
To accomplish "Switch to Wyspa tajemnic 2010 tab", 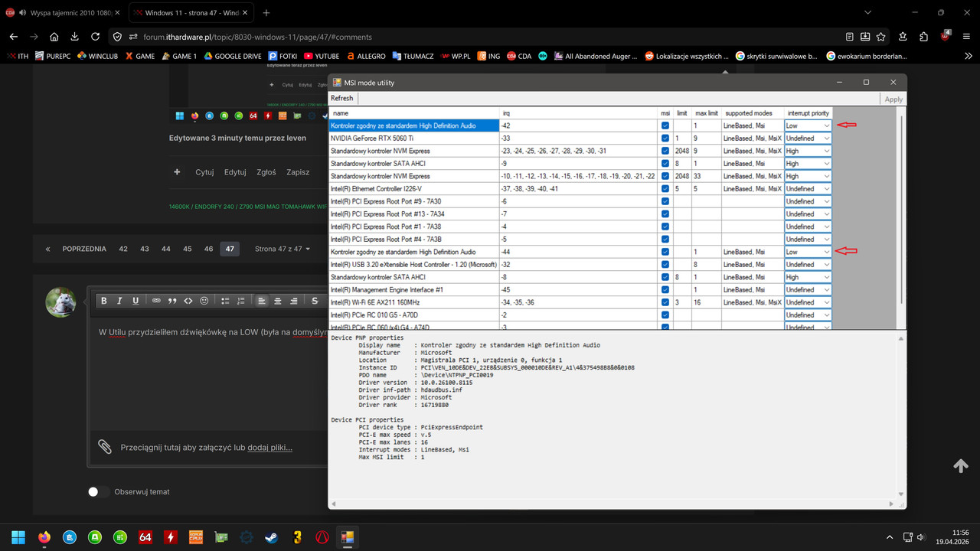I will pos(63,13).
